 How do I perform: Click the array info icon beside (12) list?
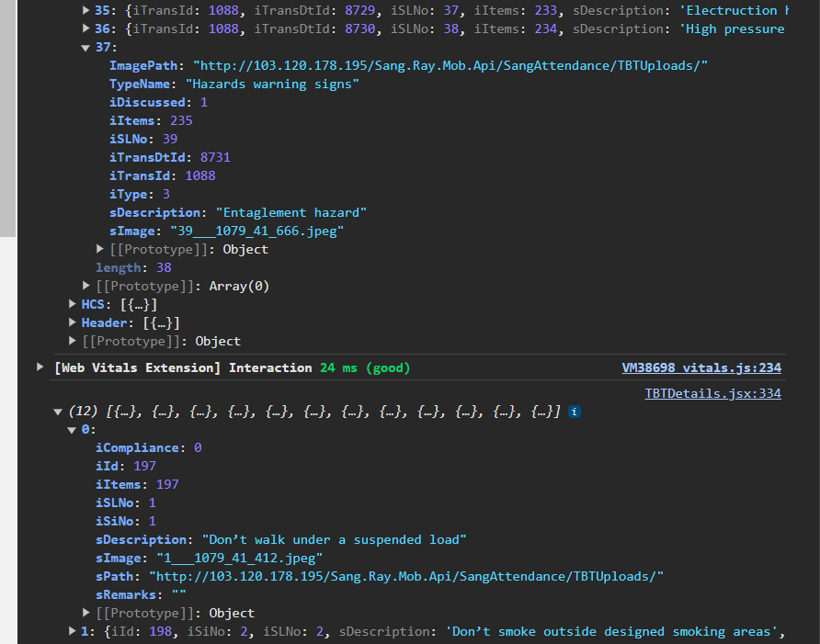pos(575,412)
